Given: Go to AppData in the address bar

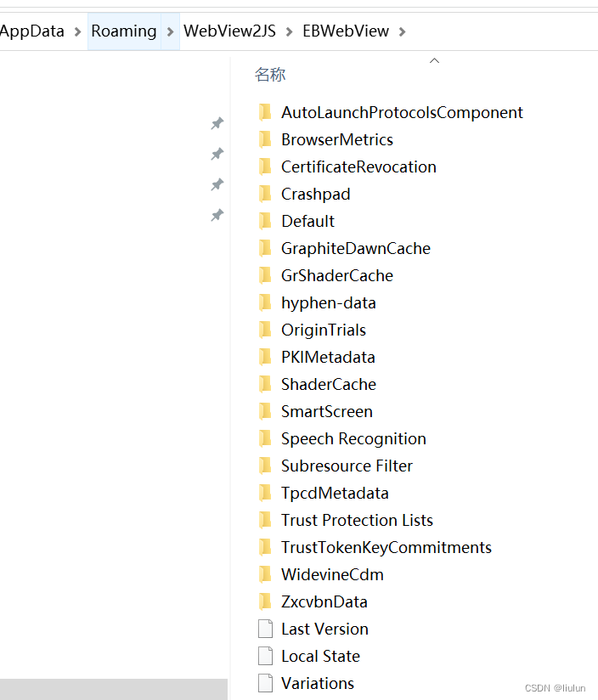Looking at the screenshot, I should [x=31, y=31].
